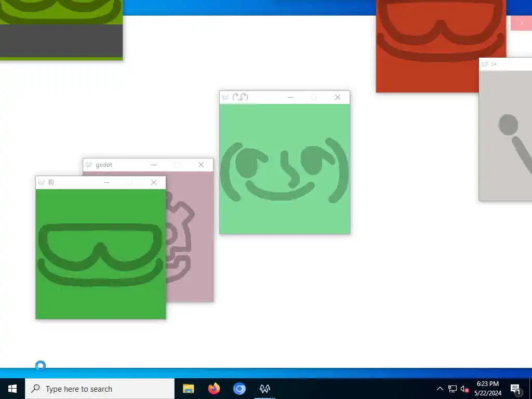This screenshot has height=399, width=532.
Task: Click the red sunglasses face window
Action: [x=441, y=46]
